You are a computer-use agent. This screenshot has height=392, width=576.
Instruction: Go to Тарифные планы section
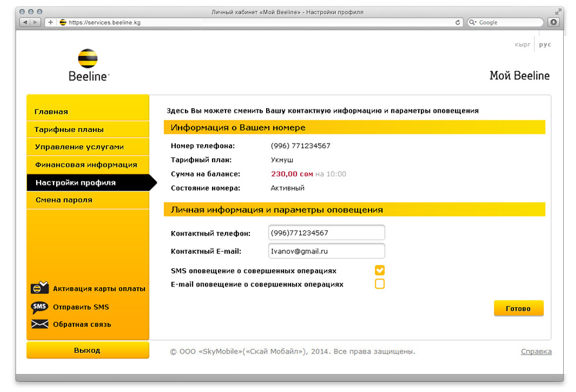(x=88, y=129)
